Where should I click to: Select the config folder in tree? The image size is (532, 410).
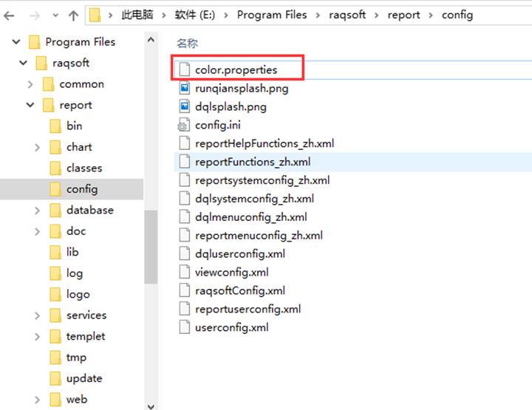82,189
